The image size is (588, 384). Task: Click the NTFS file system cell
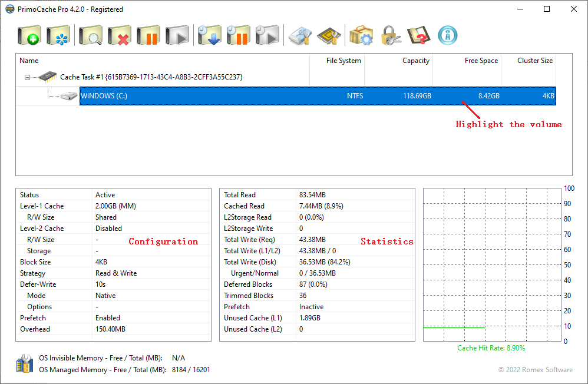coord(355,96)
